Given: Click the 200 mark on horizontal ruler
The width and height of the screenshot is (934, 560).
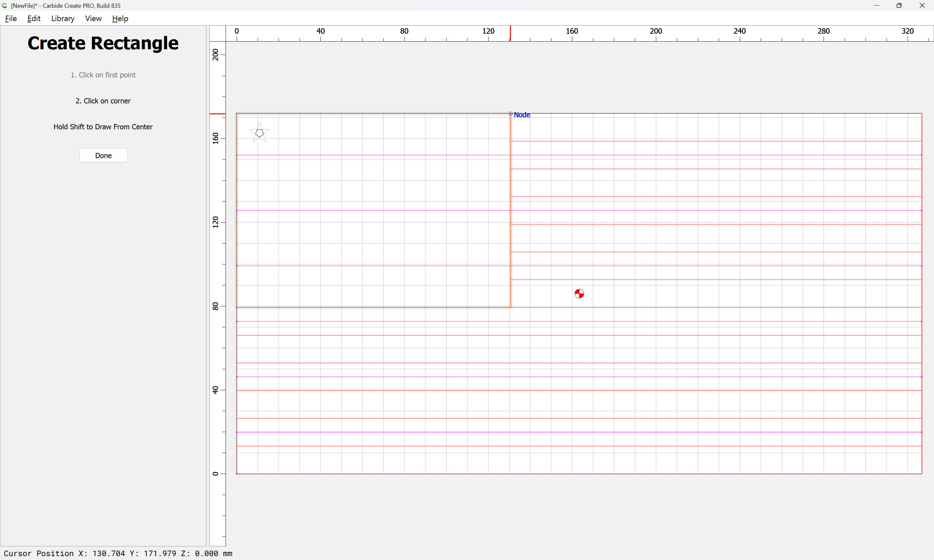Looking at the screenshot, I should tap(656, 31).
